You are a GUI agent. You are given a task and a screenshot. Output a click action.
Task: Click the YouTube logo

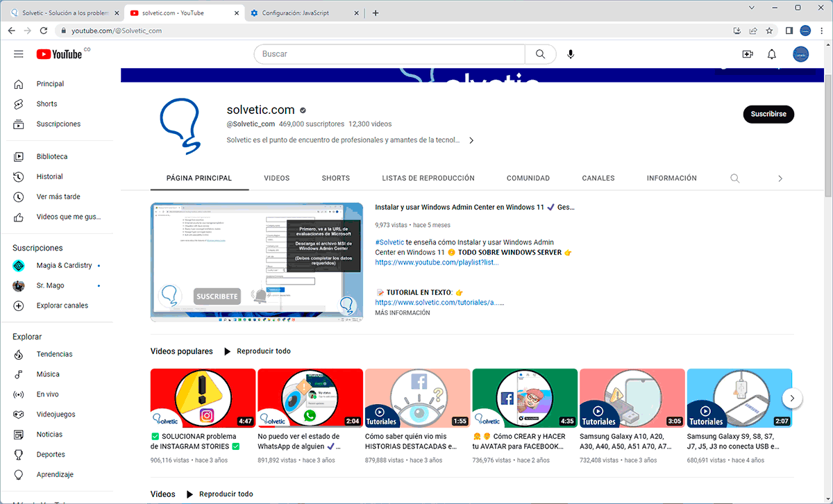[60, 54]
